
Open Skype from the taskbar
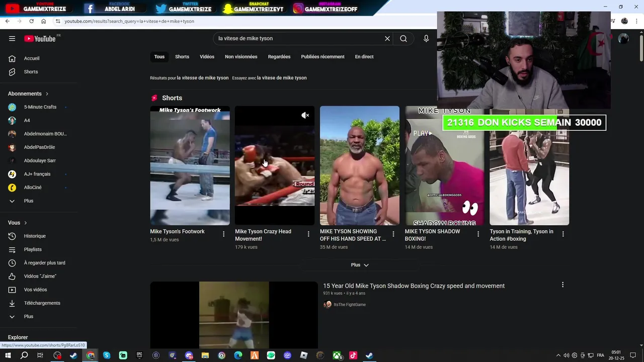(107, 355)
